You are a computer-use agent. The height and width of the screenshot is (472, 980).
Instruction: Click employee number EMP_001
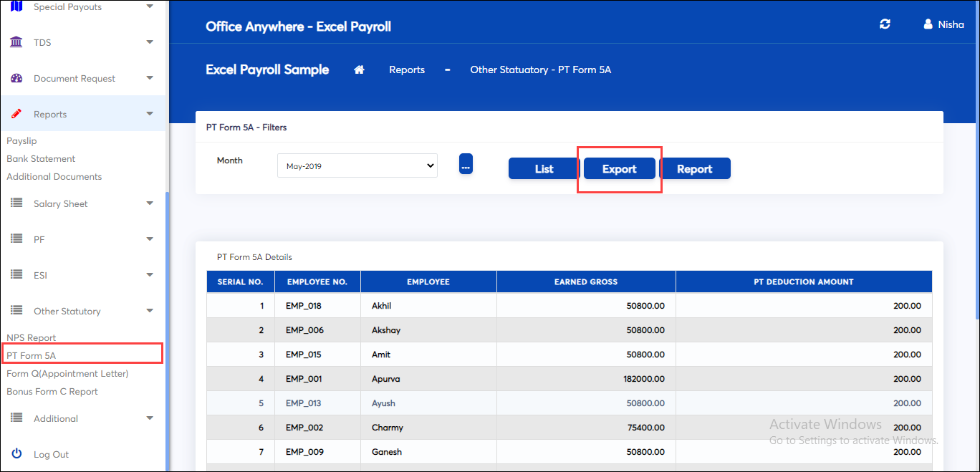coord(304,379)
